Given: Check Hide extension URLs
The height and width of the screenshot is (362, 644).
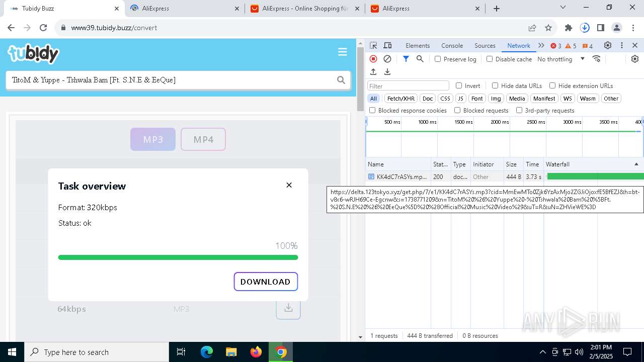Looking at the screenshot, I should [552, 85].
